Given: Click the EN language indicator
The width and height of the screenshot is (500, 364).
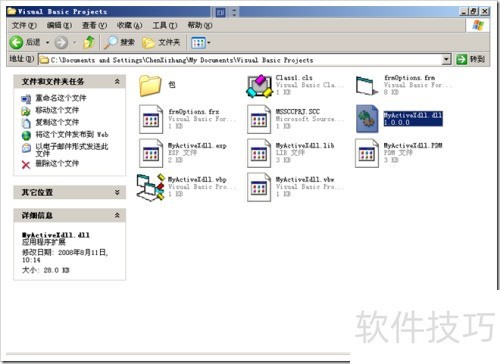Looking at the screenshot, I should pos(221,13).
